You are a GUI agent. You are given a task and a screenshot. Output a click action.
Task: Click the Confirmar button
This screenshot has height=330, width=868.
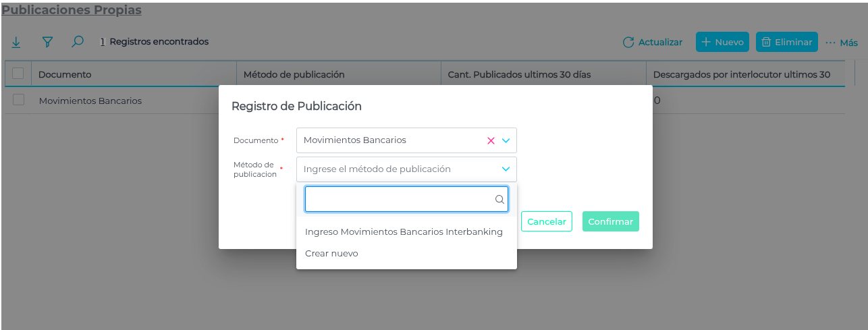point(611,221)
